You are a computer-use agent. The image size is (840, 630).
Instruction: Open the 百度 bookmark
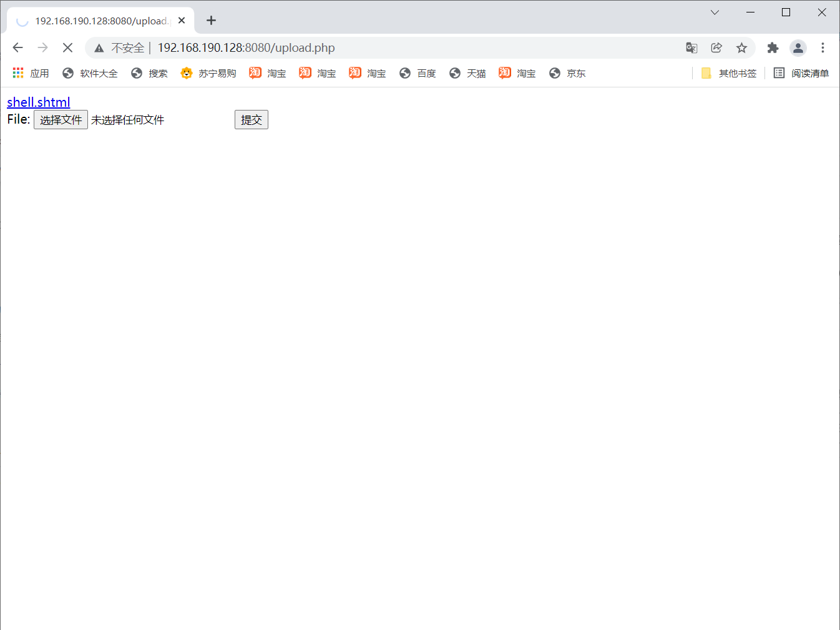418,73
